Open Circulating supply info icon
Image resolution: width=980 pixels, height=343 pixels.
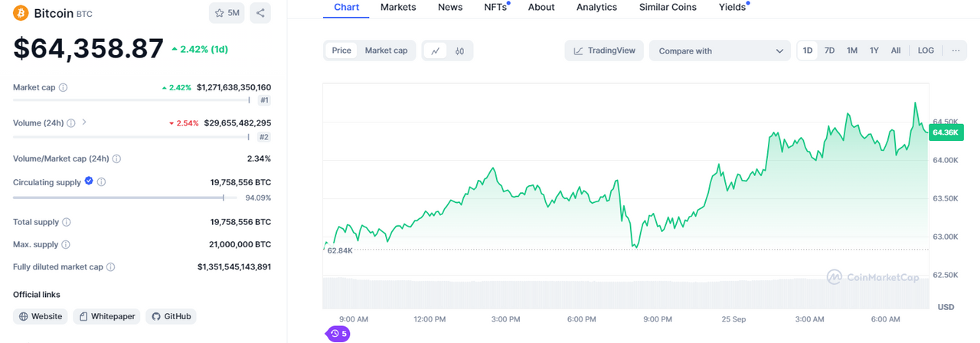(x=102, y=182)
